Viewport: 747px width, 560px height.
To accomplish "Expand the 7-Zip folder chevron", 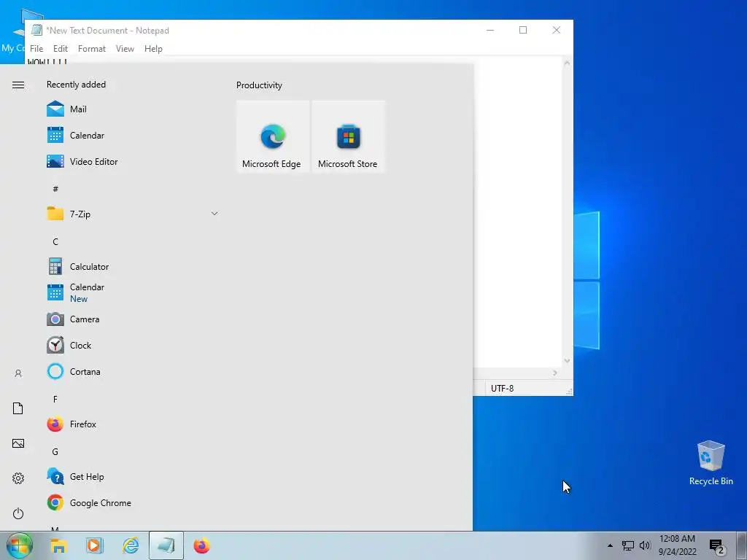I will [x=214, y=214].
